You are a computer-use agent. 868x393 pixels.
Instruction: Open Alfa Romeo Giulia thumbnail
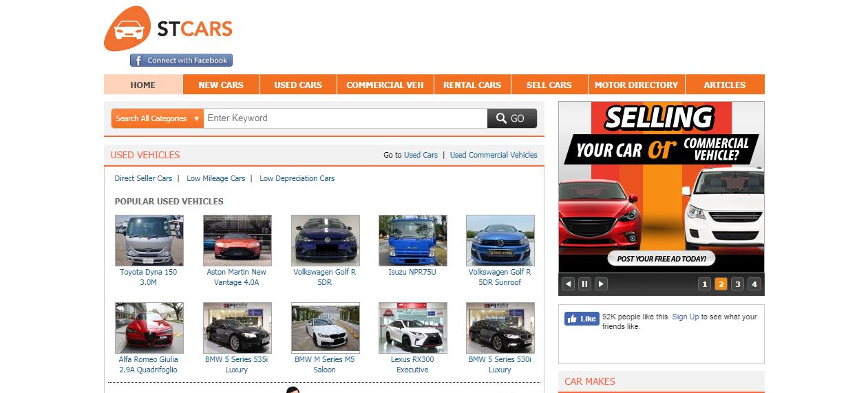click(x=149, y=328)
